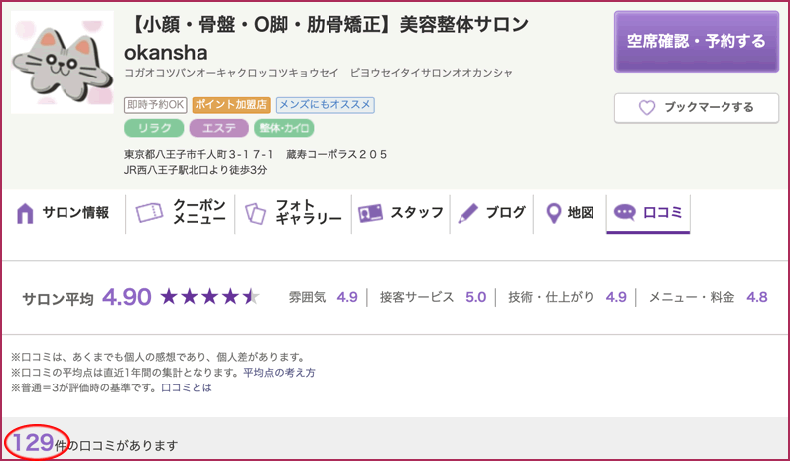The image size is (790, 461).
Task: Click the coupon ticket icon
Action: (149, 213)
